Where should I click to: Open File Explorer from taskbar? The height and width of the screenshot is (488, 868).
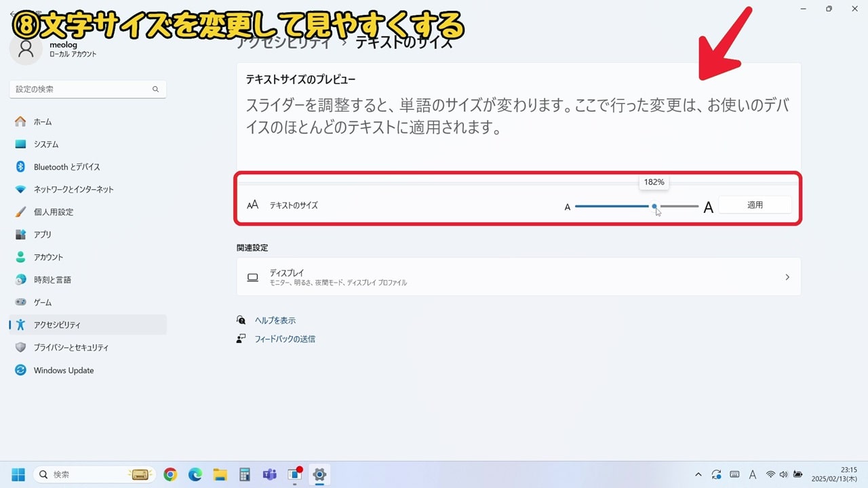(x=220, y=474)
